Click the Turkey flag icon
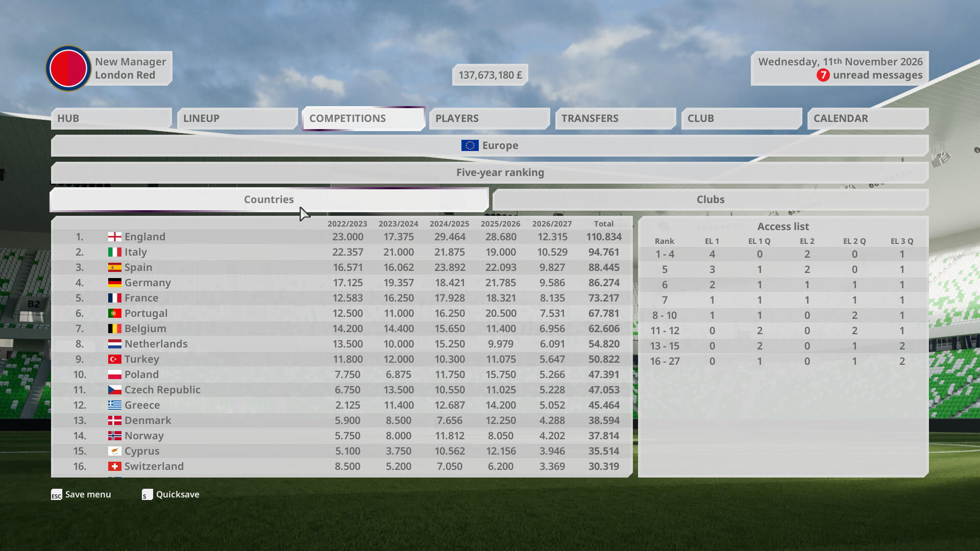Viewport: 980px width, 551px height. click(x=115, y=359)
